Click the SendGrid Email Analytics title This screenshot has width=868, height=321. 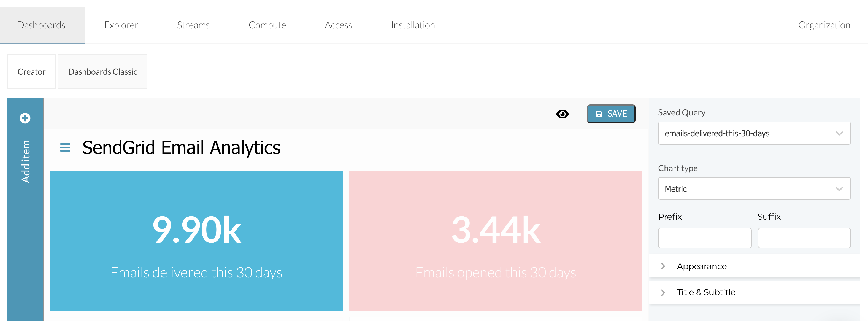(x=181, y=148)
